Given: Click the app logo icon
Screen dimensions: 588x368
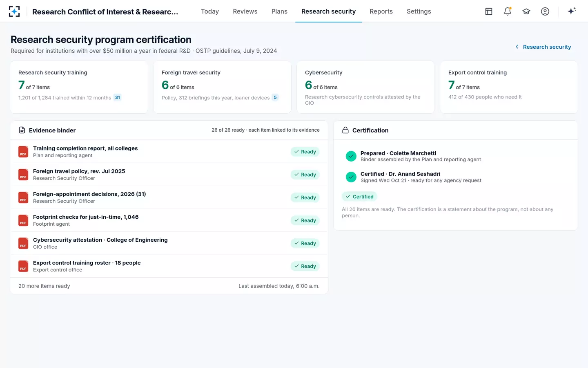Looking at the screenshot, I should click(14, 11).
